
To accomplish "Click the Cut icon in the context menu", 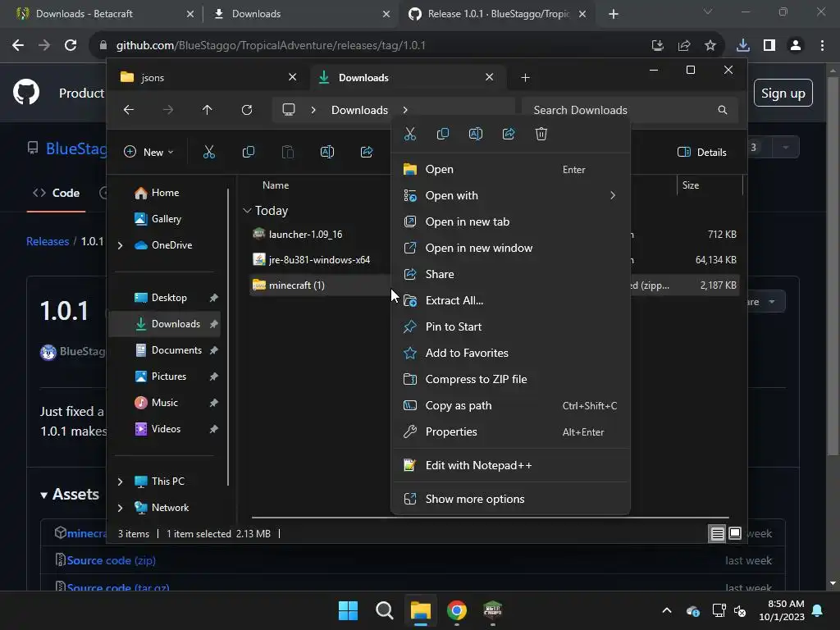I will (410, 134).
